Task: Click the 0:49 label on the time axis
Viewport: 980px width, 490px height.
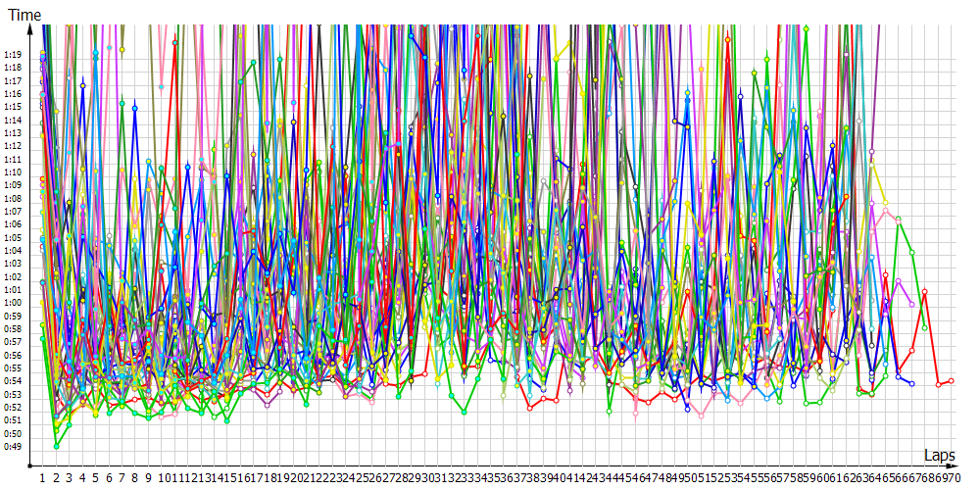Action: [14, 447]
